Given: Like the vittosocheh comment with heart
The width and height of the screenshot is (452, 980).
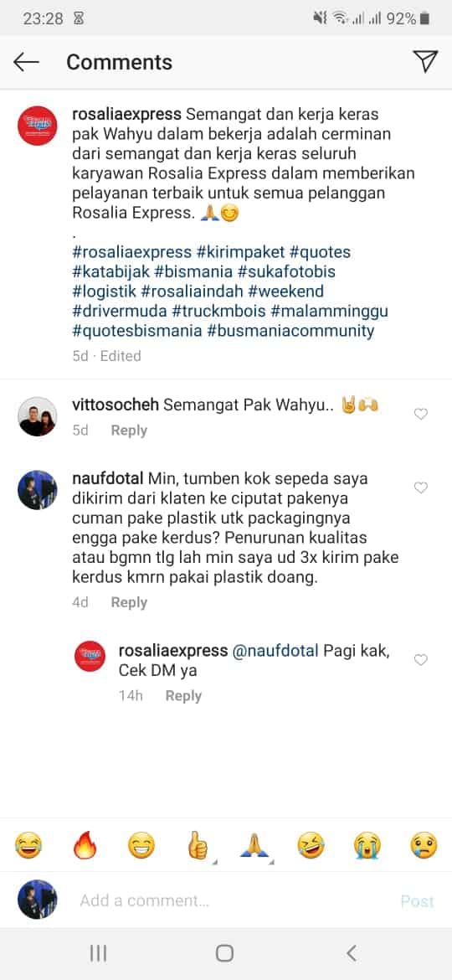Looking at the screenshot, I should 421,414.
